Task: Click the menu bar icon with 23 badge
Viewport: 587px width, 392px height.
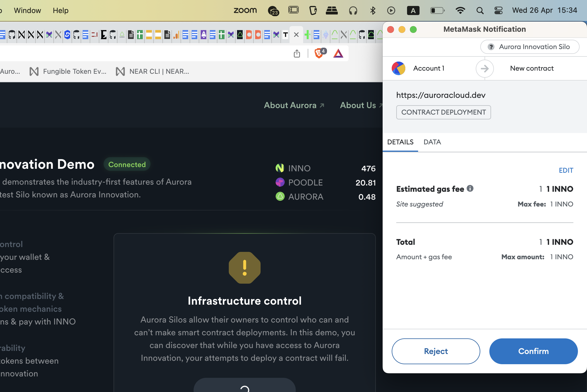Action: click(x=273, y=11)
